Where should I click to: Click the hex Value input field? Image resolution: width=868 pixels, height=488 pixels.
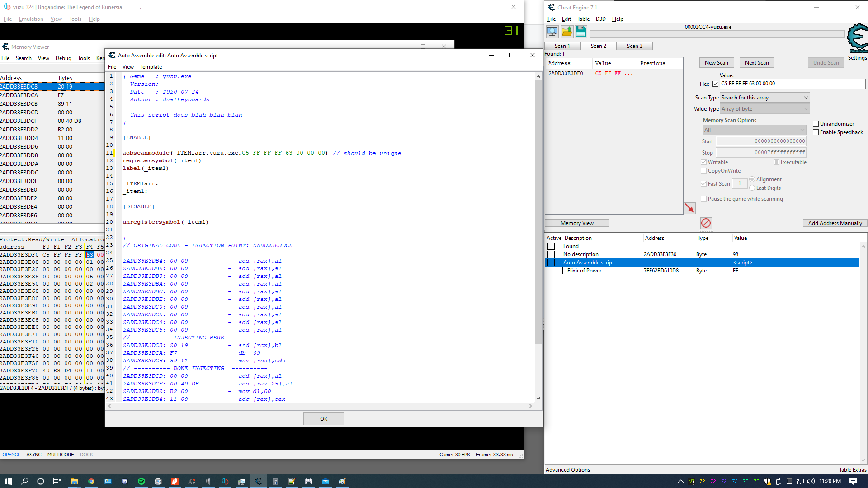point(791,84)
